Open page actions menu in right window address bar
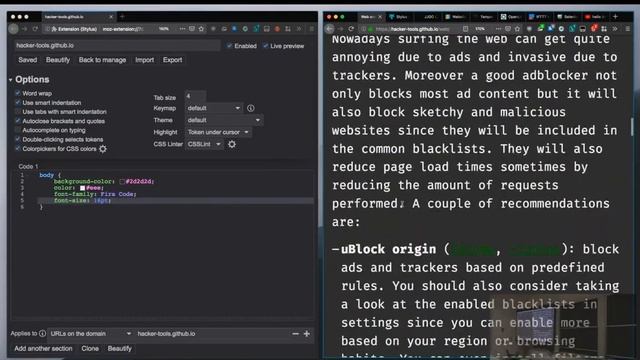Viewport: 640px width, 360px height. [x=498, y=29]
